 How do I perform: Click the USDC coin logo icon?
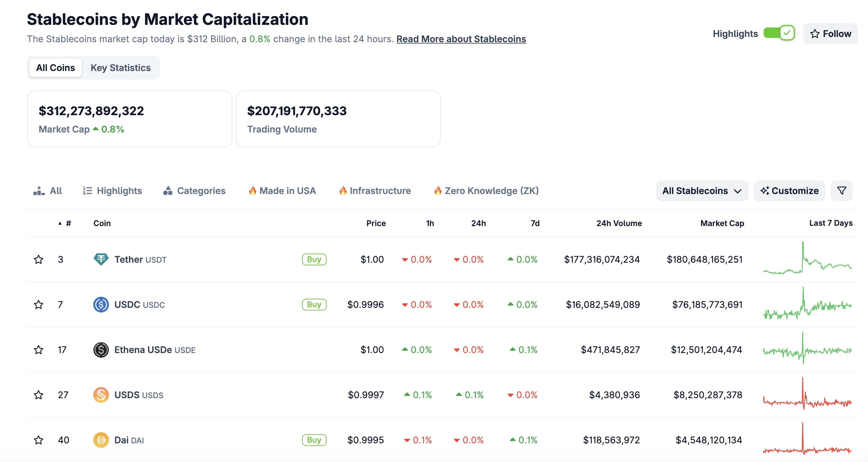101,304
